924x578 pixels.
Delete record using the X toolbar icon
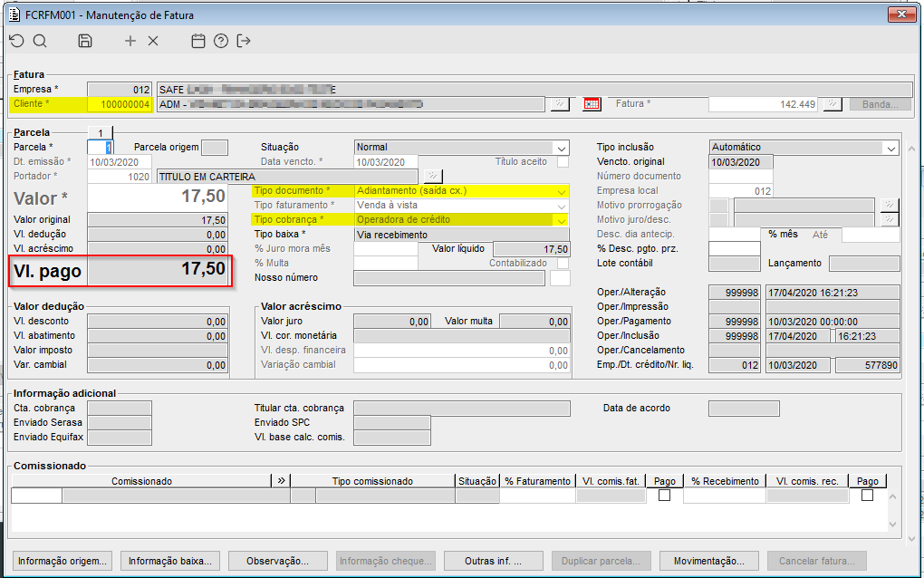153,41
